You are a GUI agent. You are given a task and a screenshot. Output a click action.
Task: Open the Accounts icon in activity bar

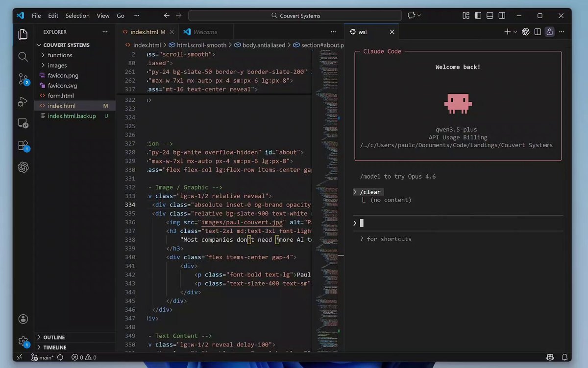pyautogui.click(x=23, y=319)
